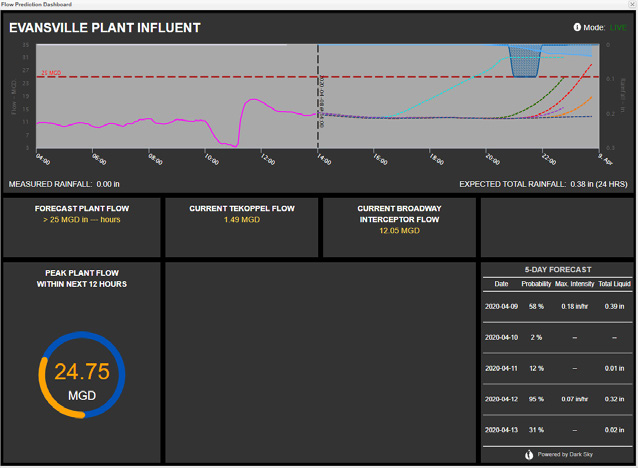Toggle the LIVE mode indicator
Image resolution: width=638 pixels, height=468 pixels.
[619, 27]
